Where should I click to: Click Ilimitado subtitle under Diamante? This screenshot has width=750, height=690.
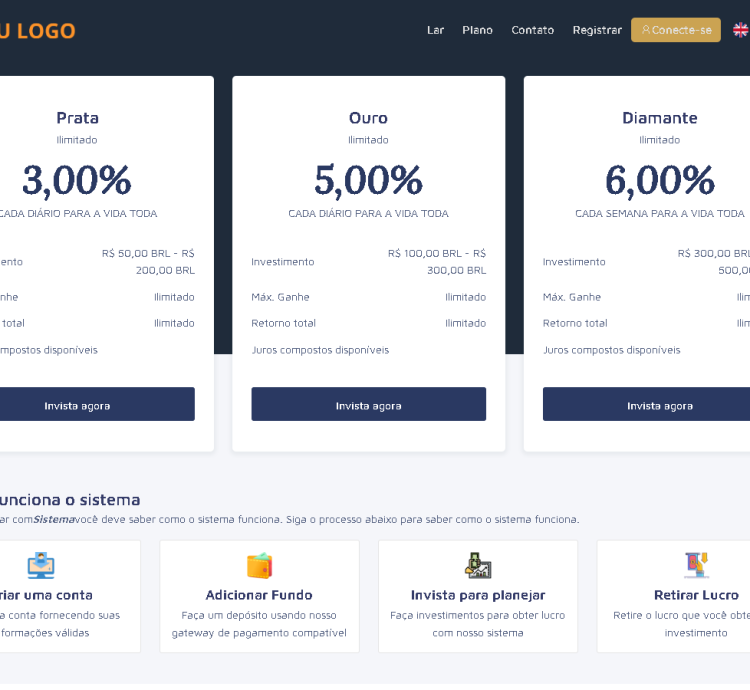click(x=660, y=140)
